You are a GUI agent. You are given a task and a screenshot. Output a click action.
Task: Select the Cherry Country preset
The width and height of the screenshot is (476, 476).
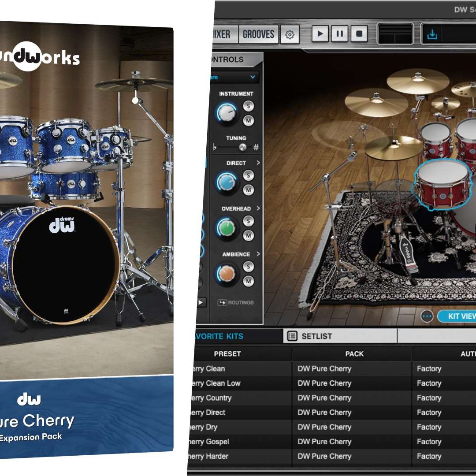coord(332,398)
